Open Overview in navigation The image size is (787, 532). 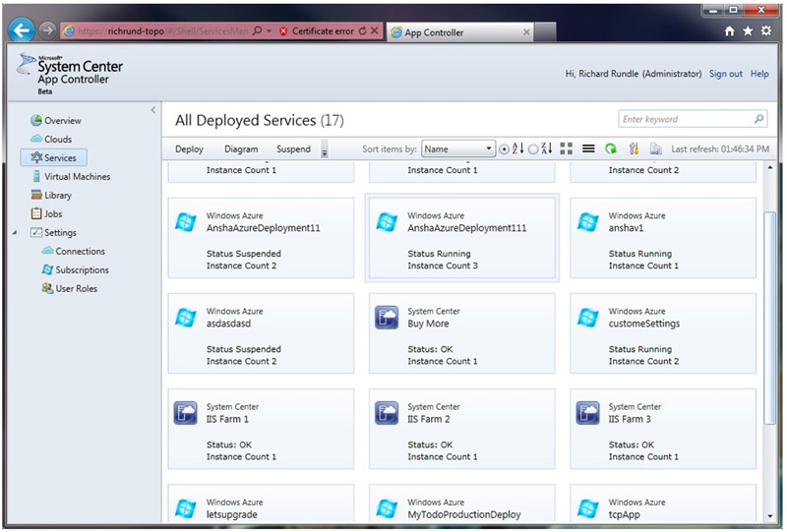pyautogui.click(x=56, y=120)
